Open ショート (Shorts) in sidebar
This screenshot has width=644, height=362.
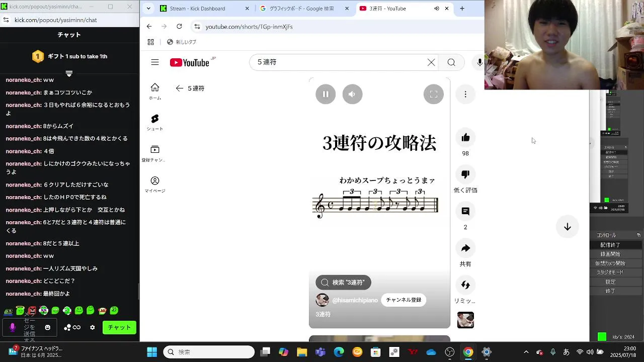155,122
